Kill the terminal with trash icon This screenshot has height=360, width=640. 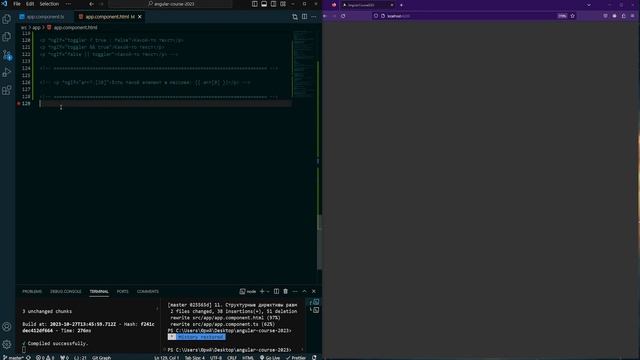[x=285, y=291]
